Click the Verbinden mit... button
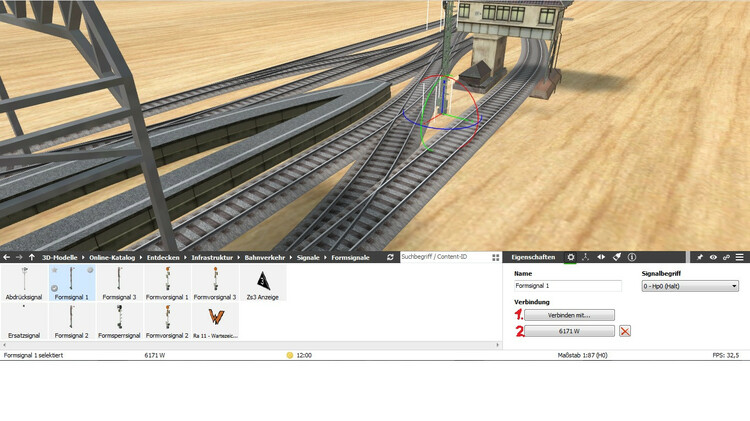 click(569, 315)
